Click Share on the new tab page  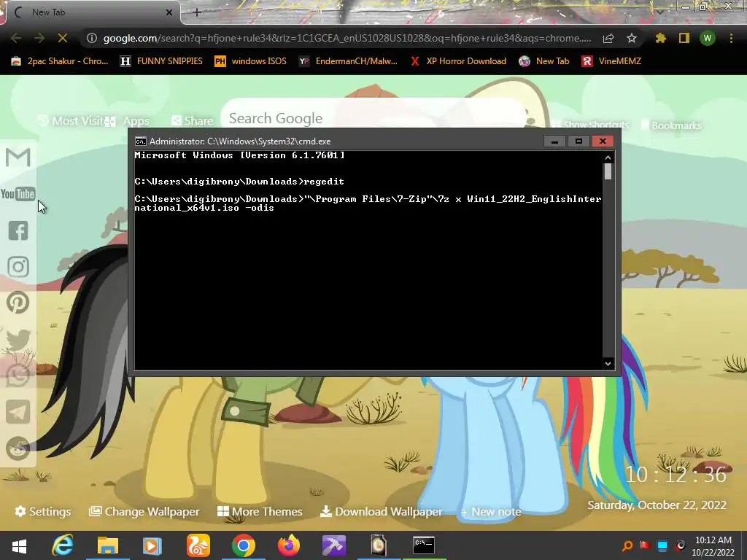[193, 121]
